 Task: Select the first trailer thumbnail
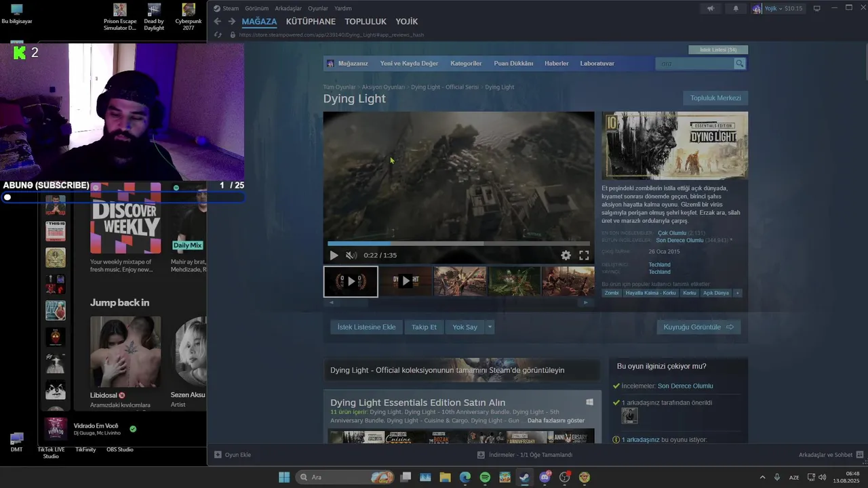351,281
